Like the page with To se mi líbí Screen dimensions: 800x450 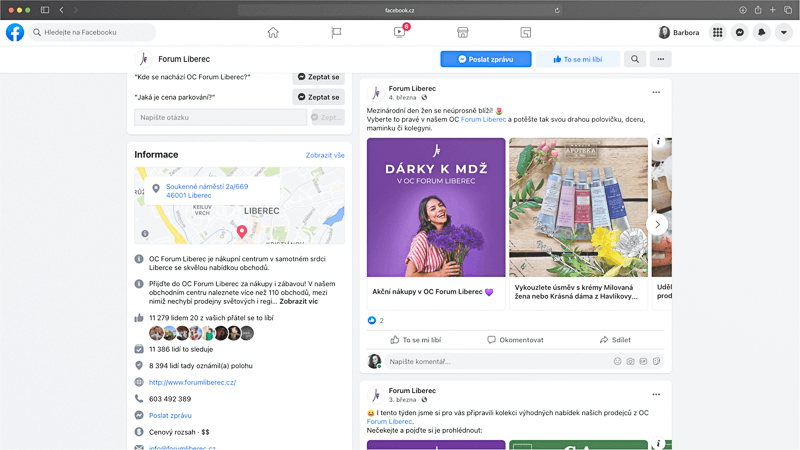(577, 59)
